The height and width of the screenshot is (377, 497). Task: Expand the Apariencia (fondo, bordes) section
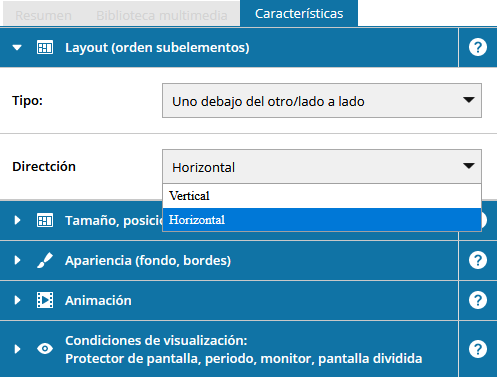(x=17, y=260)
